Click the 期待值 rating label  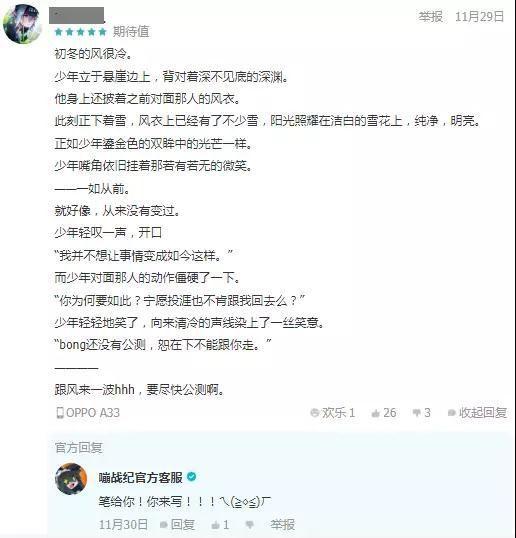(x=131, y=32)
